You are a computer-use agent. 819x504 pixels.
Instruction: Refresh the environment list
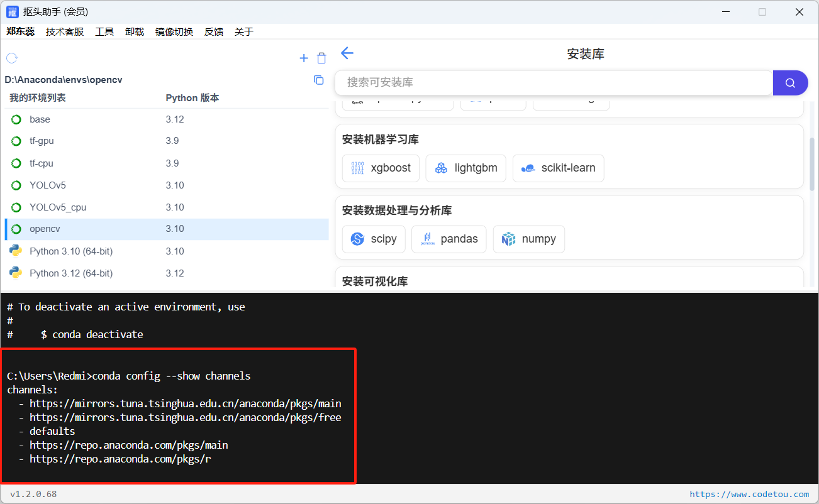pyautogui.click(x=11, y=58)
